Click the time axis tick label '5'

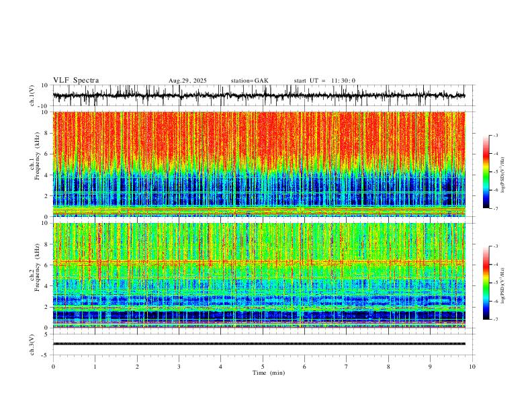[x=263, y=367]
